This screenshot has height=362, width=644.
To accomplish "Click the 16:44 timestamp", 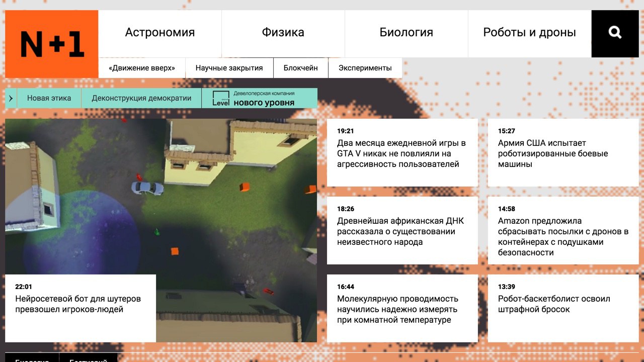I will click(x=346, y=287).
